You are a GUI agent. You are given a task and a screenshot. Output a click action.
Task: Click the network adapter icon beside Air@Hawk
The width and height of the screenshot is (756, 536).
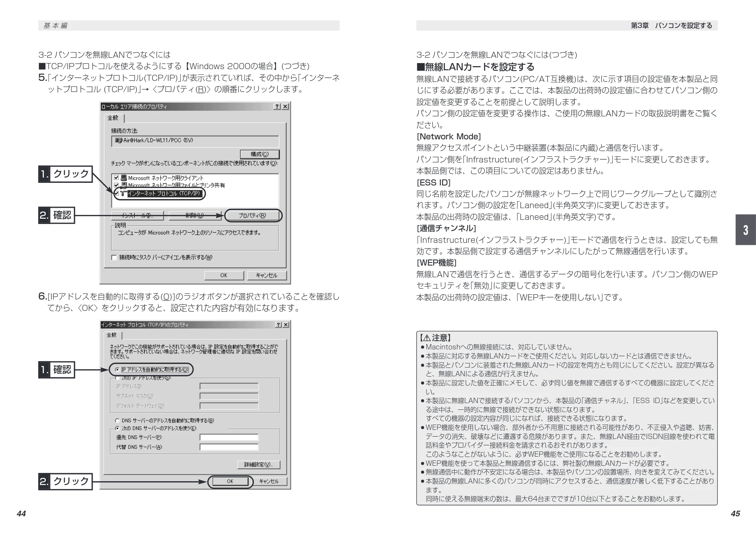click(118, 141)
